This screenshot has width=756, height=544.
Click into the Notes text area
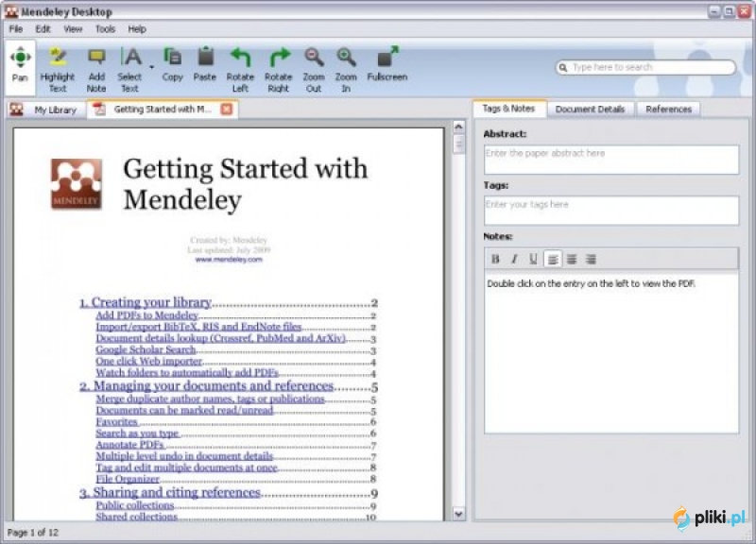pos(611,352)
